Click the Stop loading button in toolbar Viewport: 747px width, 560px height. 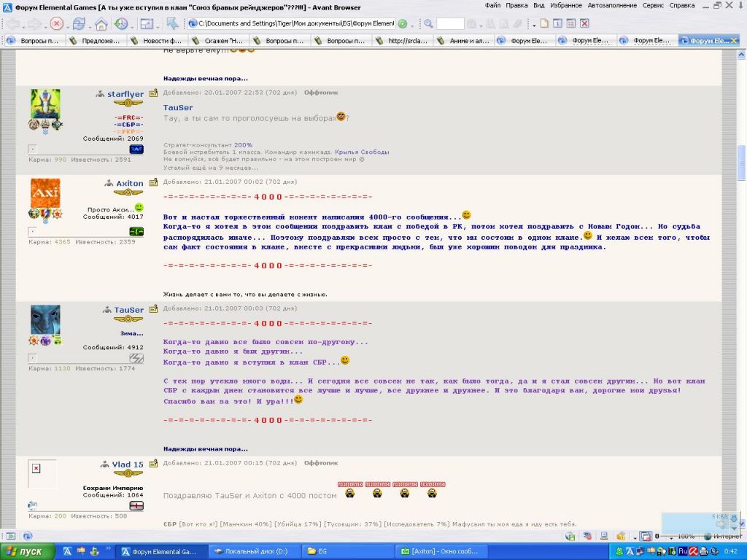pyautogui.click(x=57, y=24)
